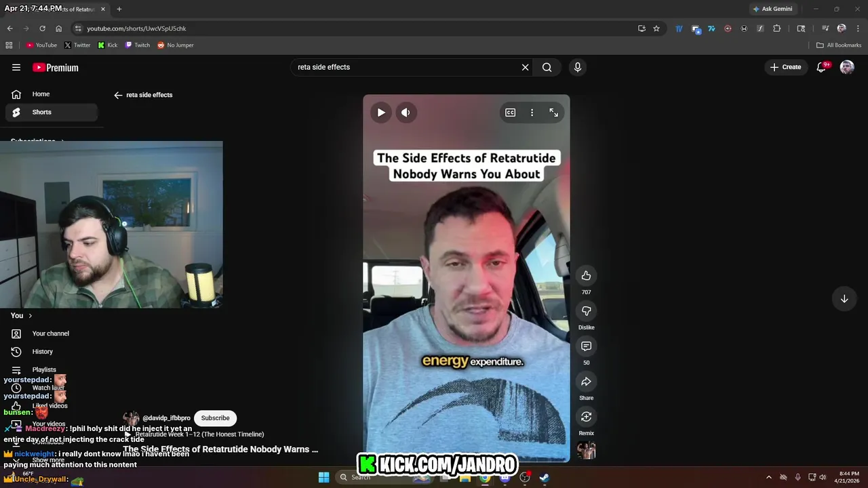
Task: Open YouTube notifications bell
Action: pos(821,67)
